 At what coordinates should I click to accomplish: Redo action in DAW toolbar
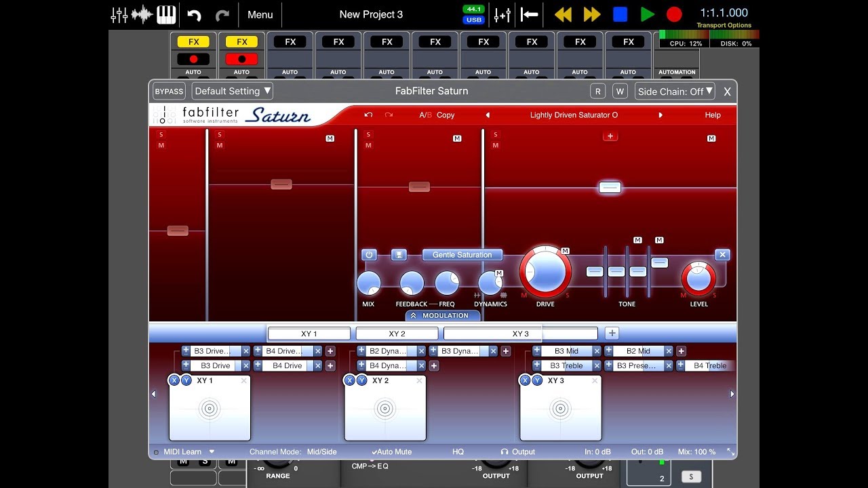click(222, 15)
